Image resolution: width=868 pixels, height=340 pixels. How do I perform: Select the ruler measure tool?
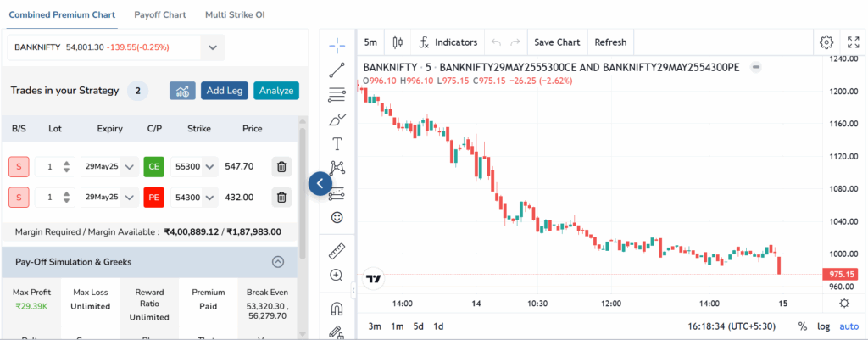pos(337,251)
